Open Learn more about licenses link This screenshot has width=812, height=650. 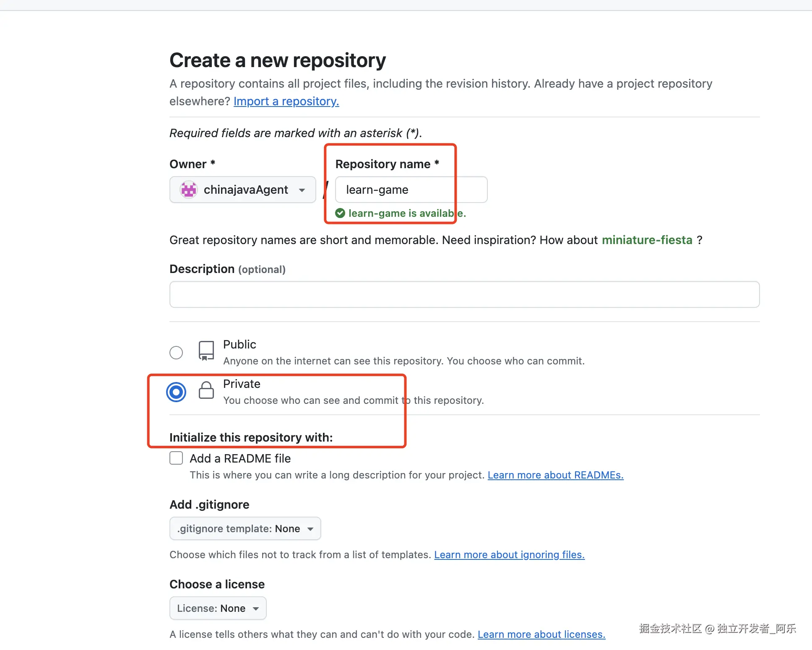pyautogui.click(x=541, y=634)
